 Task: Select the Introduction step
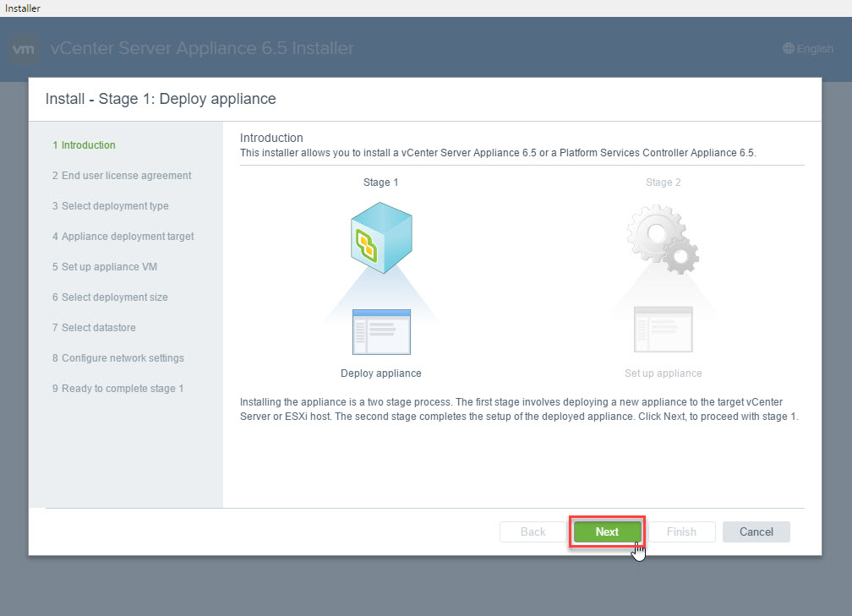(x=84, y=145)
